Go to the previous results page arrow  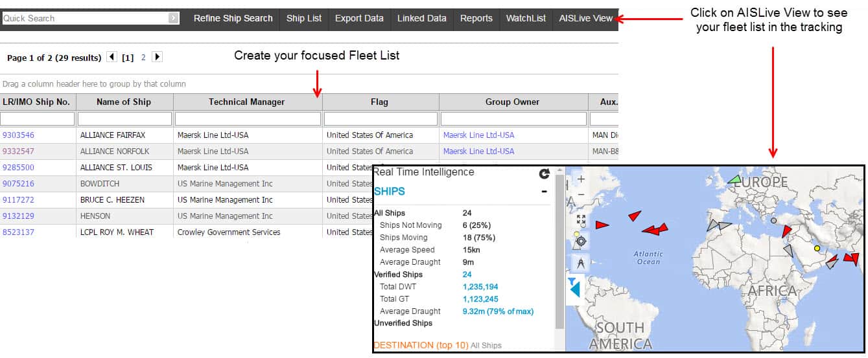111,57
